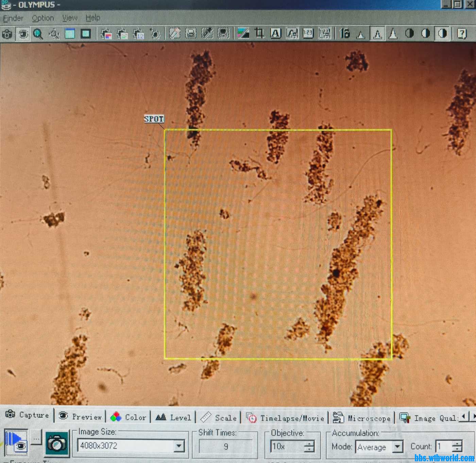This screenshot has height=463, width=476.
Task: Click the text annotation 'A' icon
Action: pos(275,33)
